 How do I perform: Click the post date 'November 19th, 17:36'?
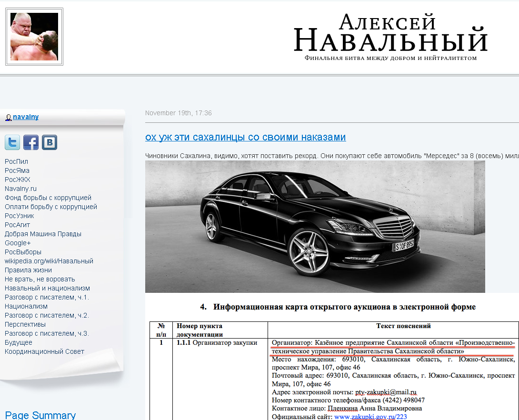[179, 113]
